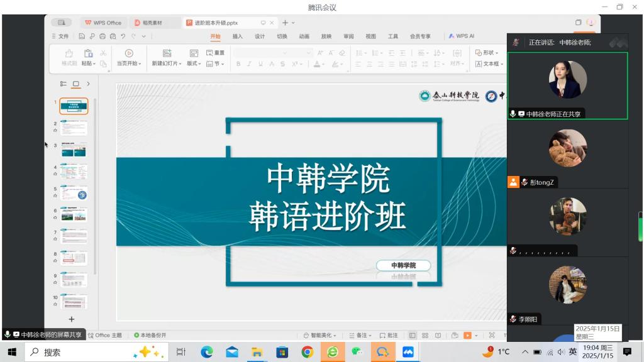Open Chrome from taskbar
This screenshot has width=644, height=362.
pos(307,352)
